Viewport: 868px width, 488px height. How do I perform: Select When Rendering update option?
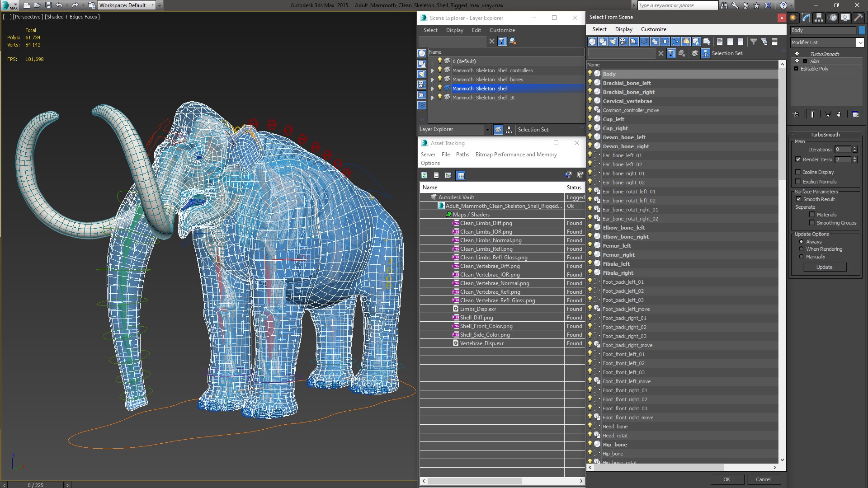click(801, 249)
